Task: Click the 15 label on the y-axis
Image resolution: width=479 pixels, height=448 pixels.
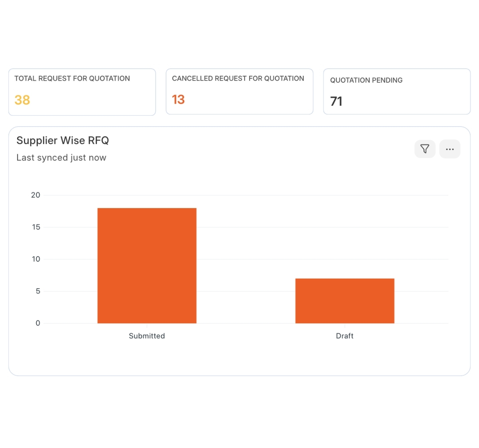Action: point(36,227)
